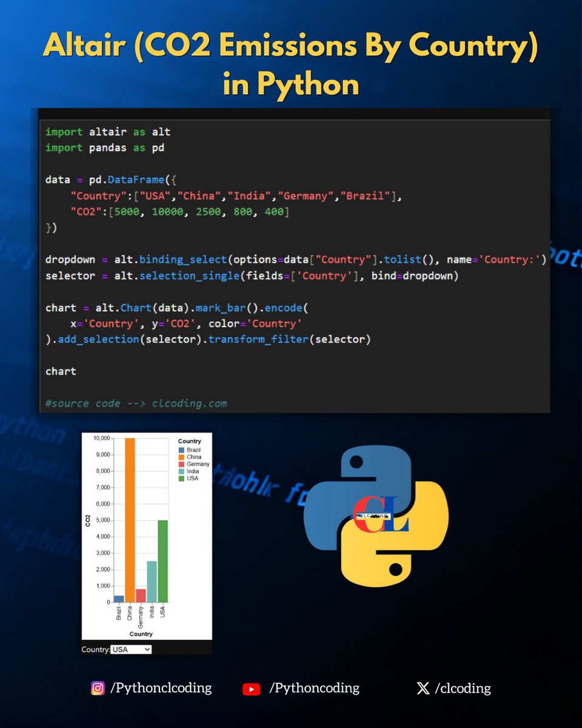Click the Brazil legend color swatch
The width and height of the screenshot is (582, 728).
pyautogui.click(x=181, y=450)
